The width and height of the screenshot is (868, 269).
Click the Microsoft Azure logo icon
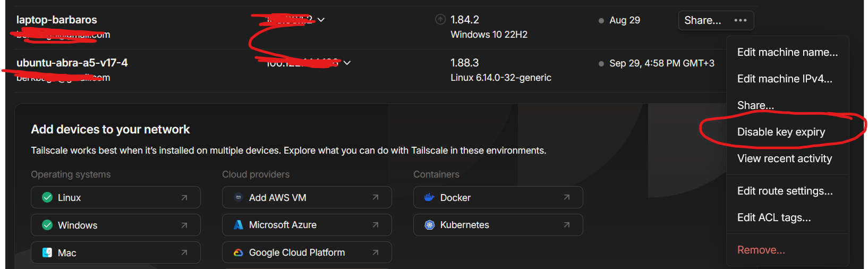(239, 225)
